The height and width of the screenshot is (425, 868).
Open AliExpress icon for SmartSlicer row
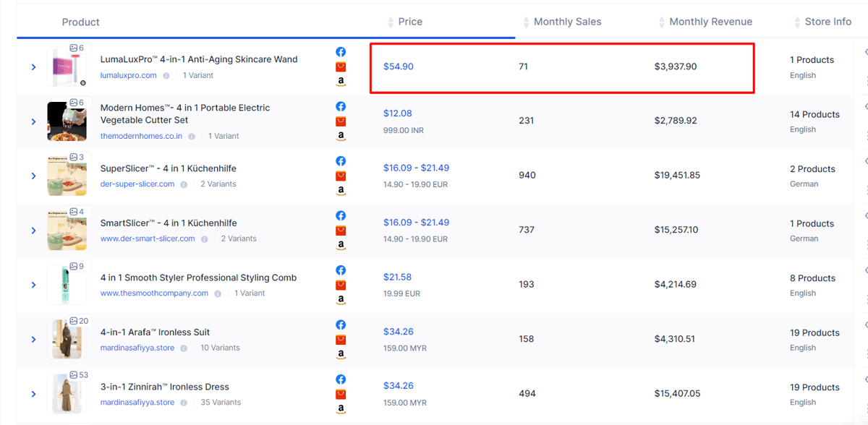coord(341,231)
